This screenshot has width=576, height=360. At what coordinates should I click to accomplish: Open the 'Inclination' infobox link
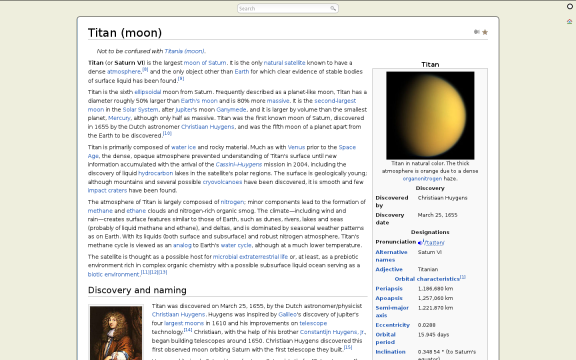pyautogui.click(x=390, y=352)
